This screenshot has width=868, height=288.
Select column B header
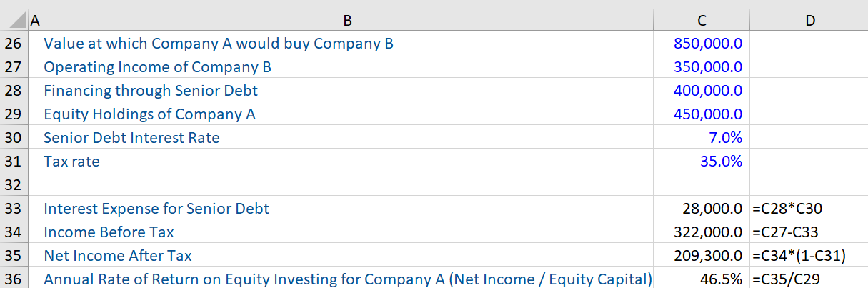pyautogui.click(x=347, y=21)
